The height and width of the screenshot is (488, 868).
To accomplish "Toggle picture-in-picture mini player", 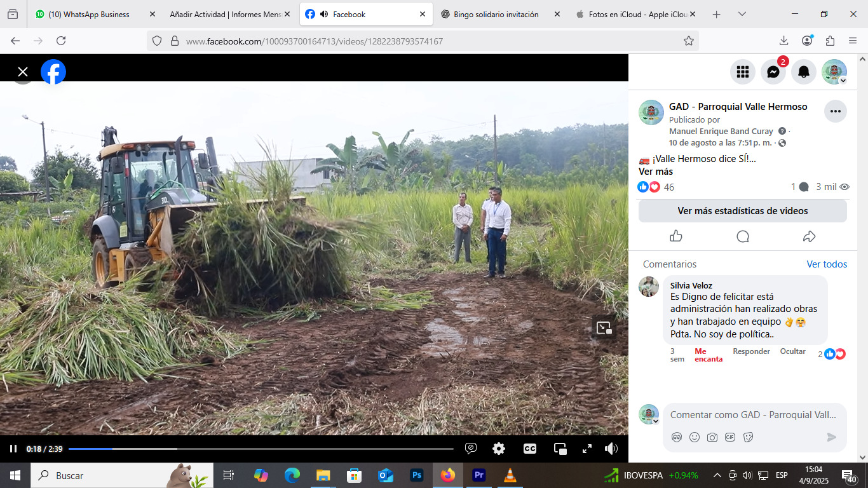I will tap(560, 449).
